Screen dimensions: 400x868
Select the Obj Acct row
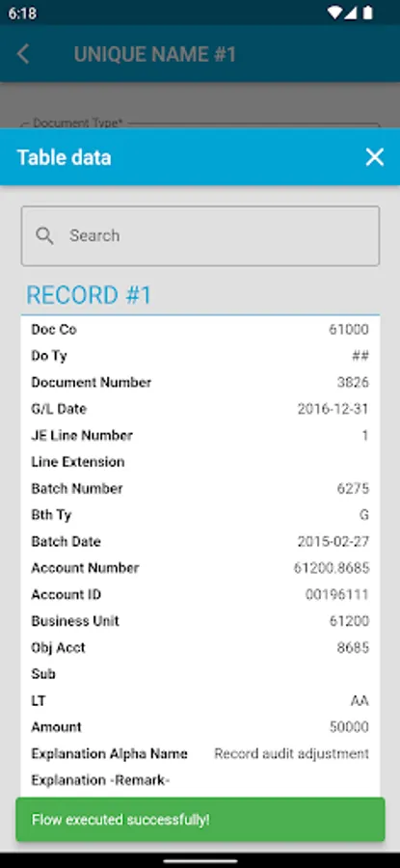click(200, 648)
